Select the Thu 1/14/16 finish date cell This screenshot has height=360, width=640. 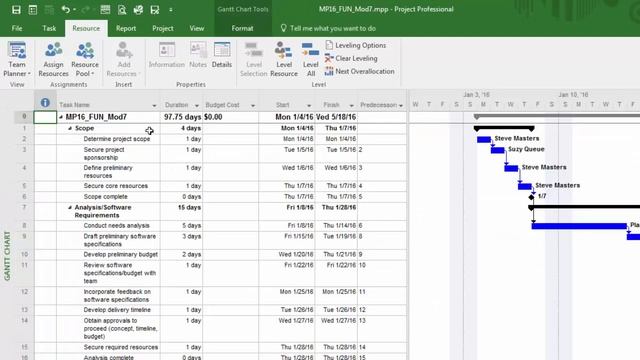point(336,226)
